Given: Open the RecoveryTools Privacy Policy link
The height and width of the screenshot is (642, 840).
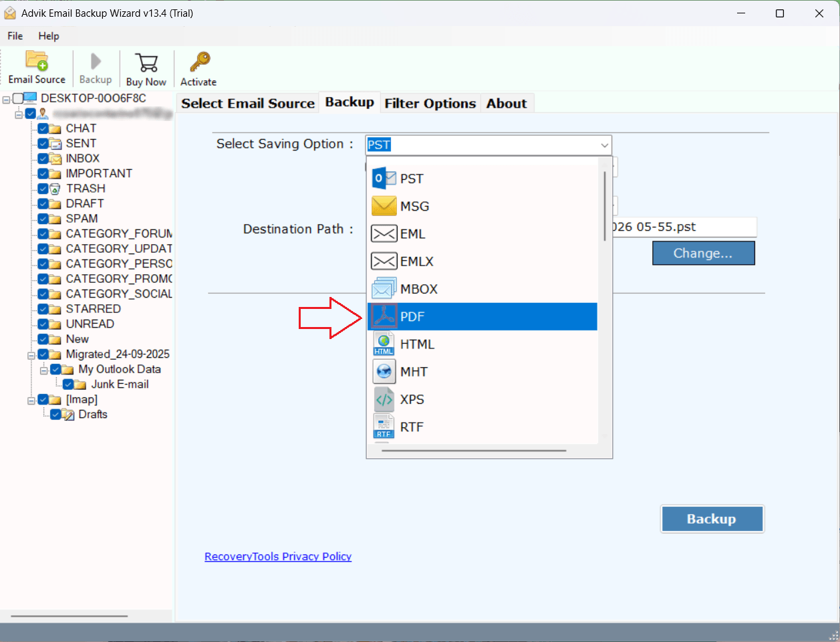Looking at the screenshot, I should [278, 556].
